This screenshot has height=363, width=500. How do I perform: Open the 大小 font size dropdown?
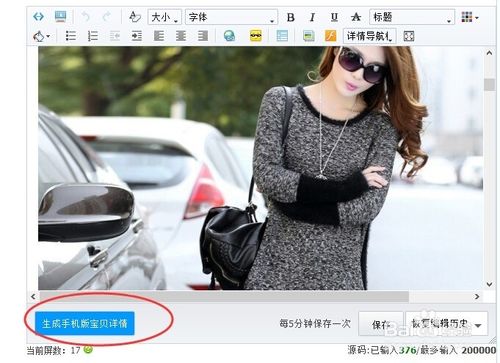pyautogui.click(x=165, y=17)
